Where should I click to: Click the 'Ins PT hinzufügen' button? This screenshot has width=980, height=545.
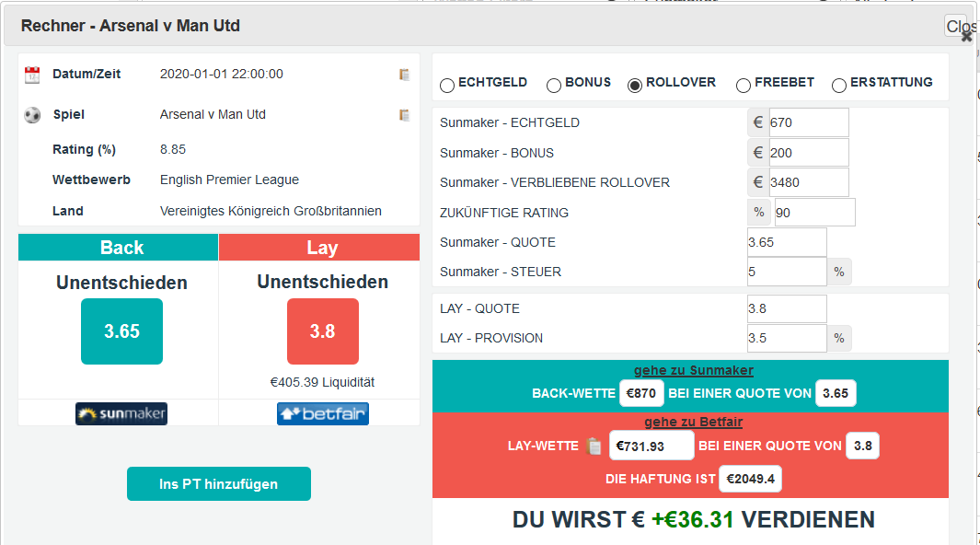[219, 483]
